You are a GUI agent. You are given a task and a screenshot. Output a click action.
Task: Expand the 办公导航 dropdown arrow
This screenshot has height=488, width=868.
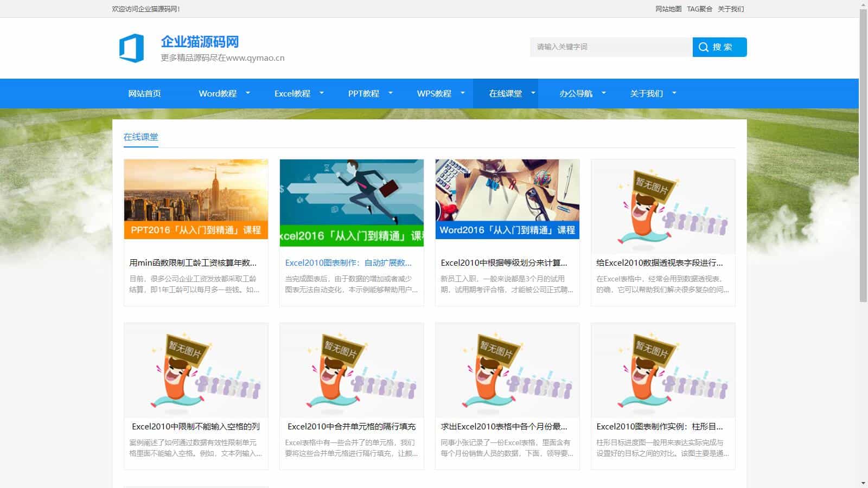coord(604,93)
